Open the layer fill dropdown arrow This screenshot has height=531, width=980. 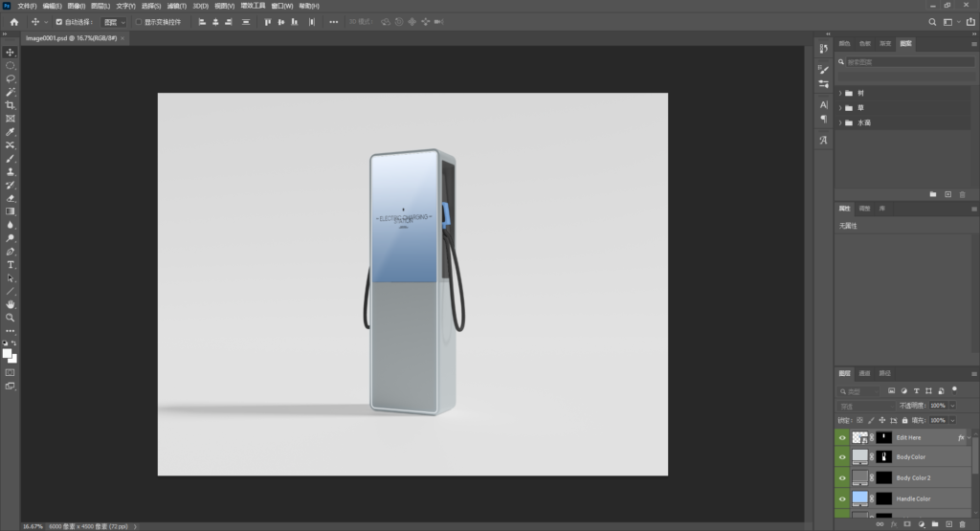coord(952,420)
